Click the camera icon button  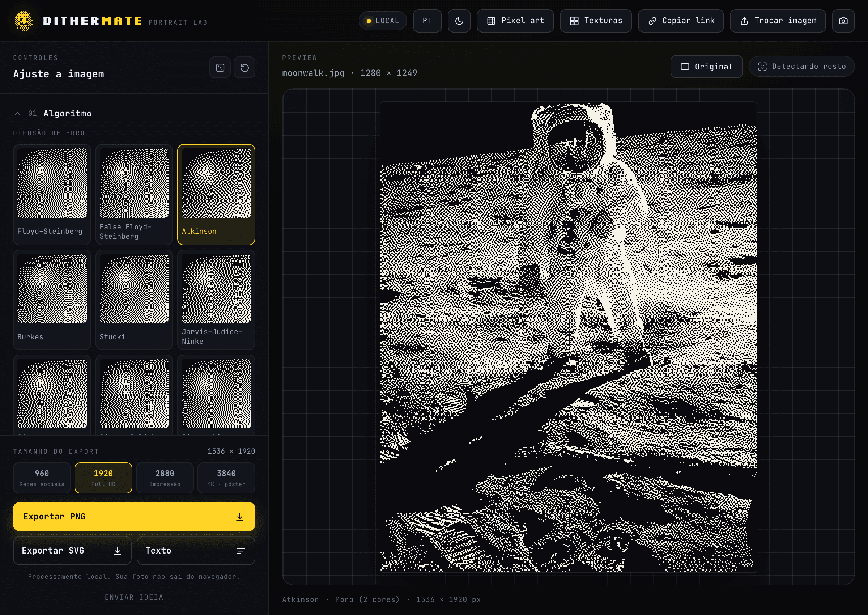click(843, 21)
